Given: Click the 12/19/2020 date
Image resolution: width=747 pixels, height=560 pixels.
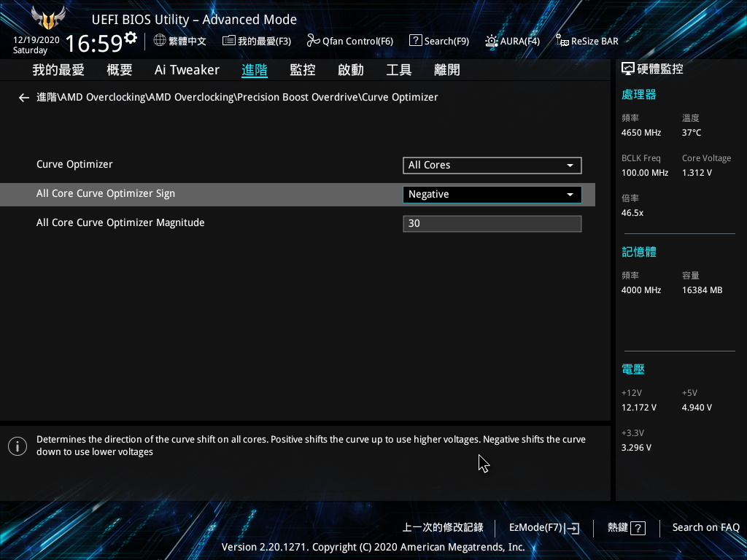Looking at the screenshot, I should (x=36, y=40).
